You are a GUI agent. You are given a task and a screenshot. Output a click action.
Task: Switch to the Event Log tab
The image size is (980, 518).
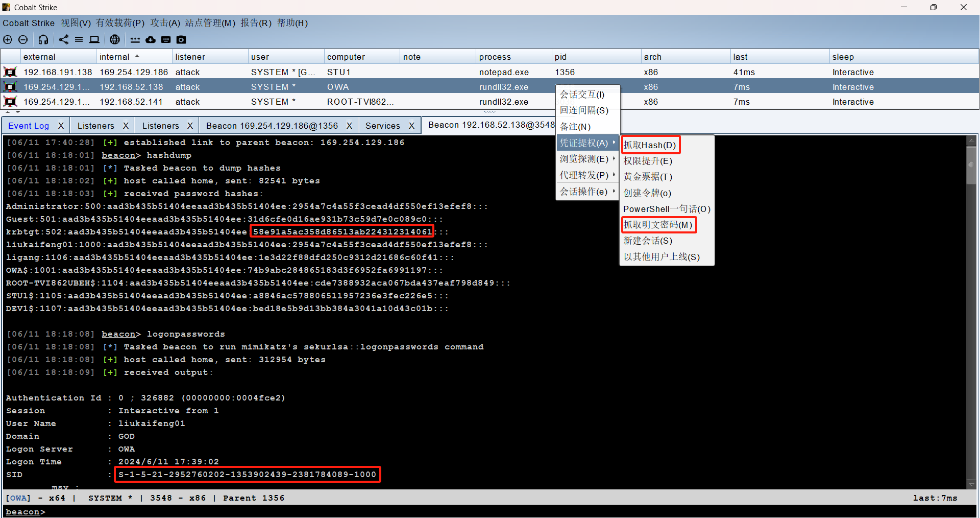tap(29, 126)
